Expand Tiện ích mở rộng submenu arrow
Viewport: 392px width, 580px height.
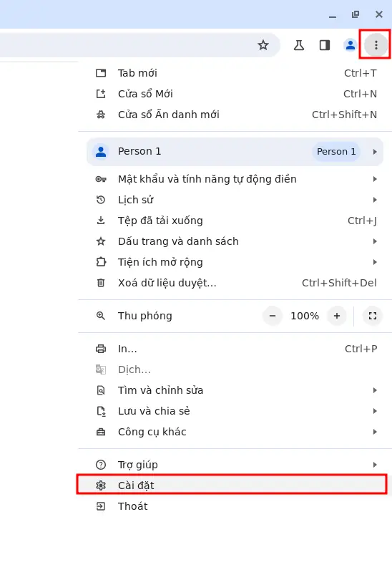375,262
